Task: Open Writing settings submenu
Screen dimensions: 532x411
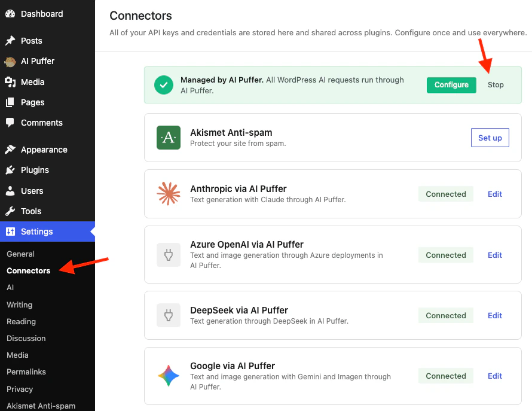Action: coord(20,305)
